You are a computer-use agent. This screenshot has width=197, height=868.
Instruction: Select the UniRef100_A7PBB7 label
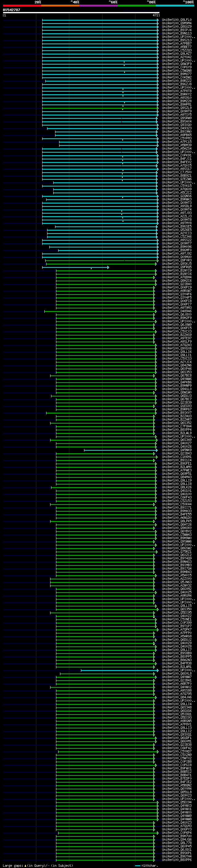[177, 43]
